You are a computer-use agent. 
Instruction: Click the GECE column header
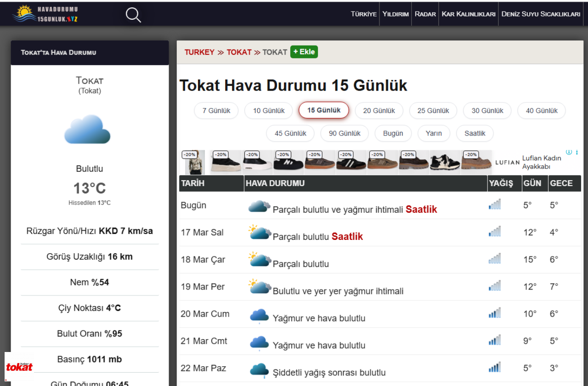click(x=564, y=183)
